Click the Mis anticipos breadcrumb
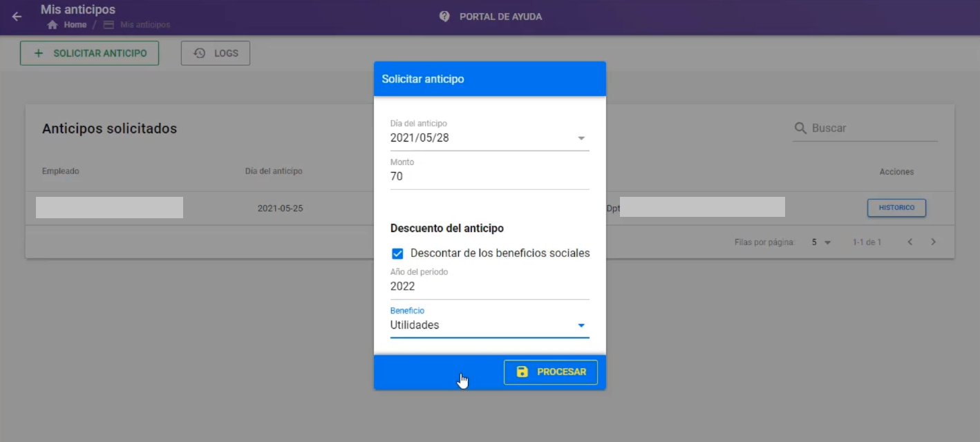The width and height of the screenshot is (980, 442). 145,25
